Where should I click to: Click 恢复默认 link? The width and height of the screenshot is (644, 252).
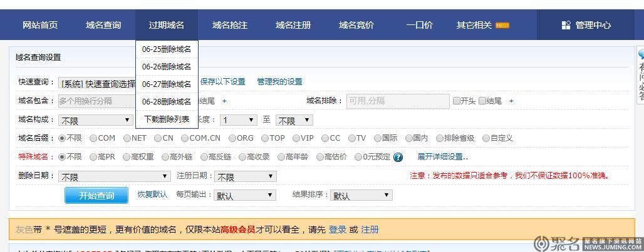pos(152,194)
